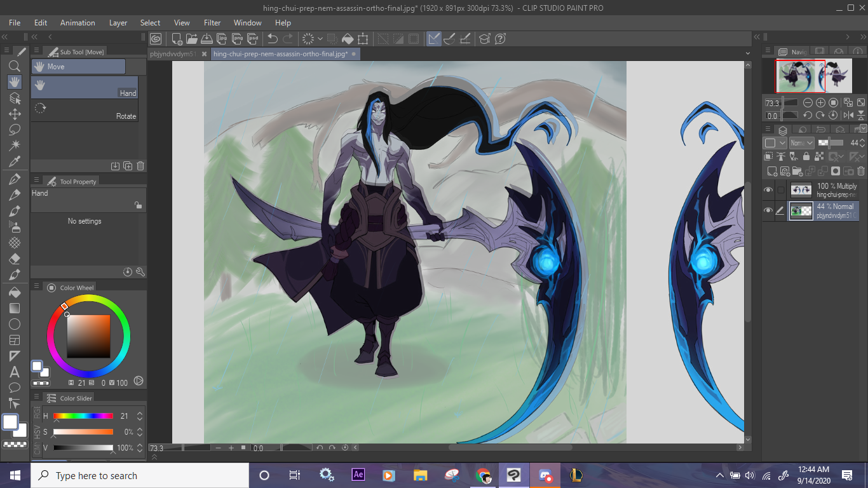Zoom in using Navigator plus button
This screenshot has width=868, height=488.
(820, 102)
